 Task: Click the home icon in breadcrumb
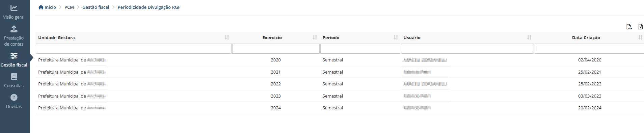41,7
